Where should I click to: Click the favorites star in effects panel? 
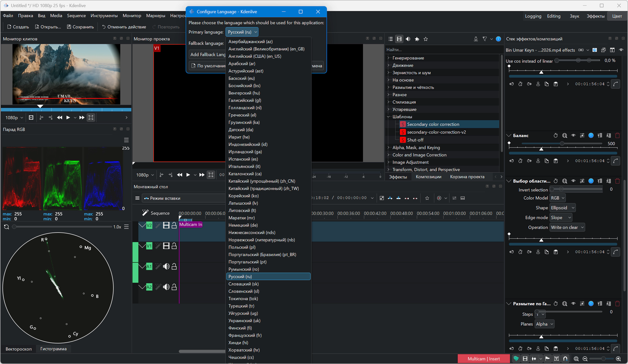click(x=426, y=39)
